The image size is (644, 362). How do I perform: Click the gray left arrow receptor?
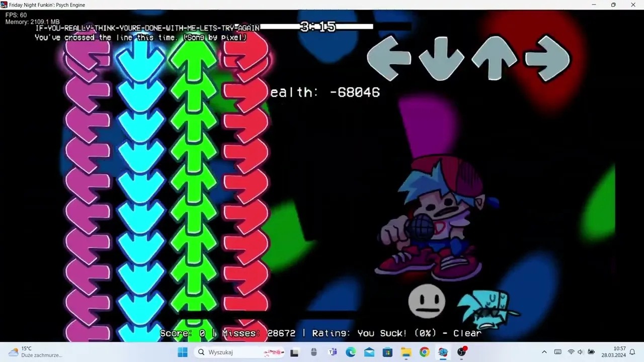[x=389, y=58]
